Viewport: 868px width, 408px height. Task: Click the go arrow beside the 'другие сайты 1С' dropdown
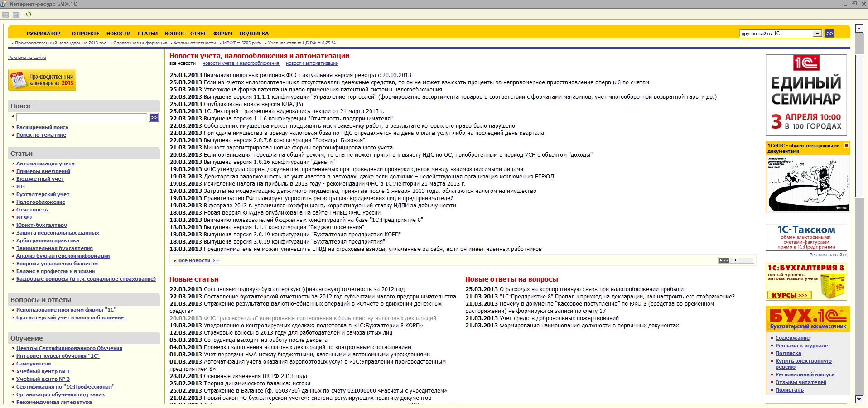(x=829, y=33)
